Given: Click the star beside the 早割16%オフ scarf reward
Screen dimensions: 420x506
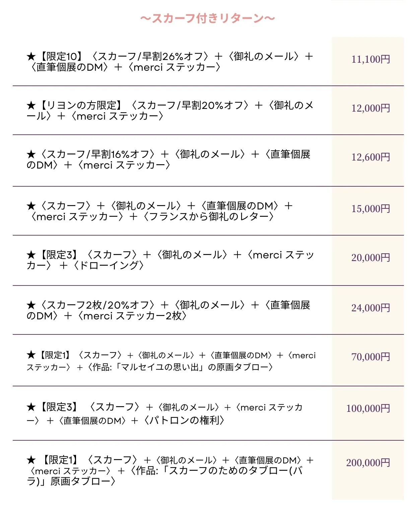Looking at the screenshot, I should coord(31,154).
